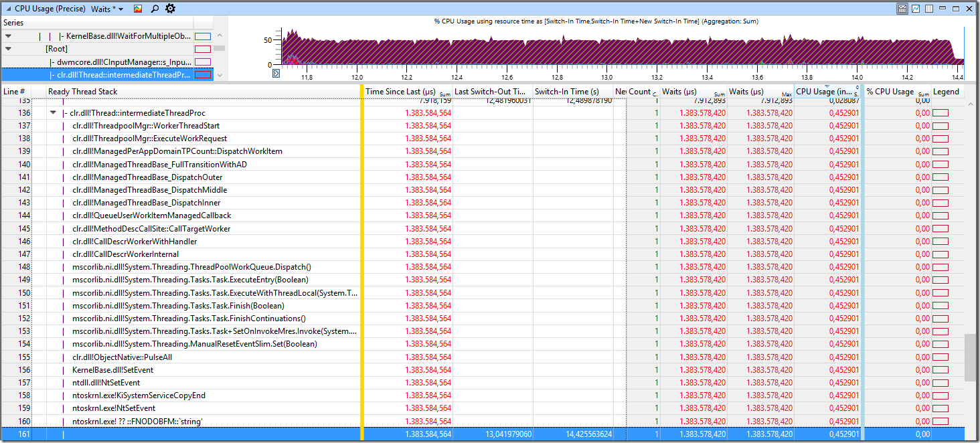The image size is (980, 443).
Task: Sort by Time Since Last (µs) column
Action: coord(408,92)
